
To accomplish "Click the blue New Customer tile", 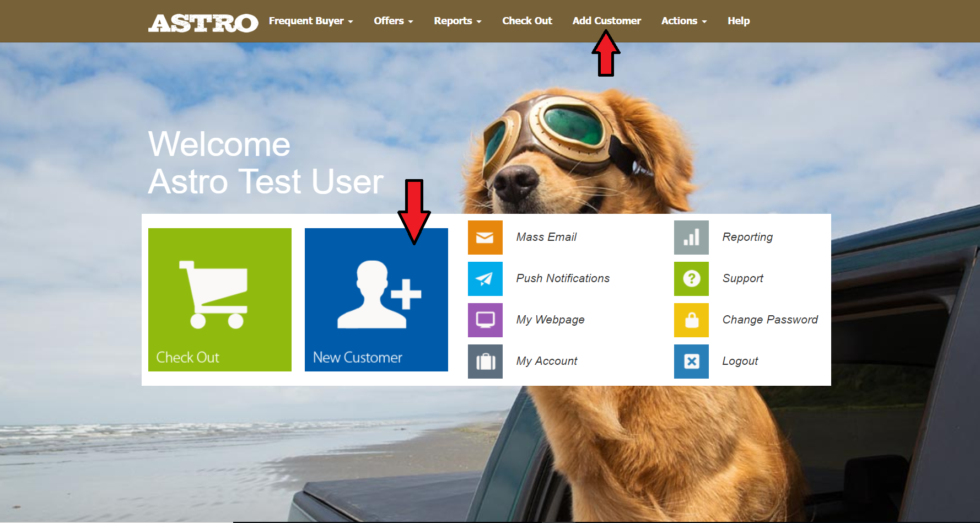I will pos(376,300).
